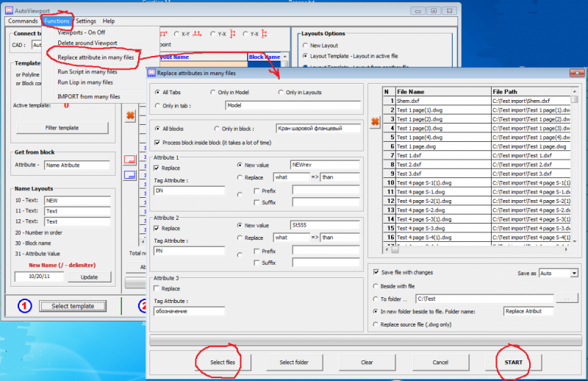This screenshot has height=381, width=588.
Task: Choose Replace attribute in many files
Action: [x=96, y=57]
